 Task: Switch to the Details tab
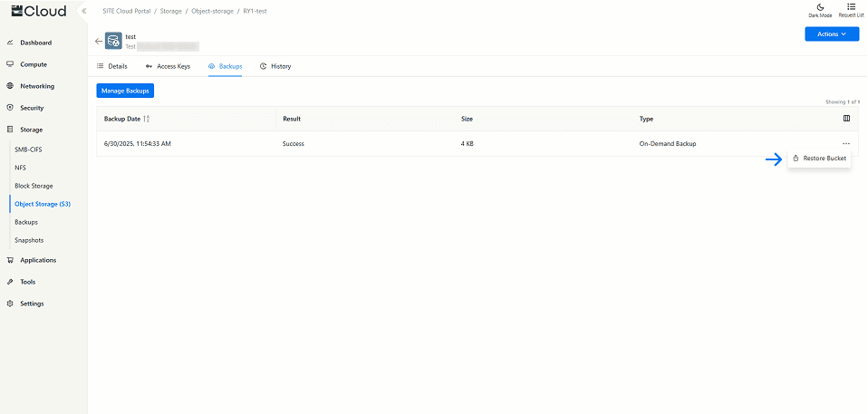pos(112,66)
